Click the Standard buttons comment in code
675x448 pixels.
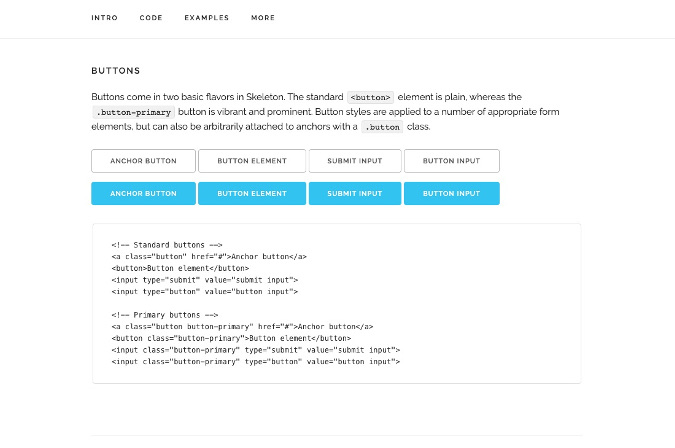[166, 245]
